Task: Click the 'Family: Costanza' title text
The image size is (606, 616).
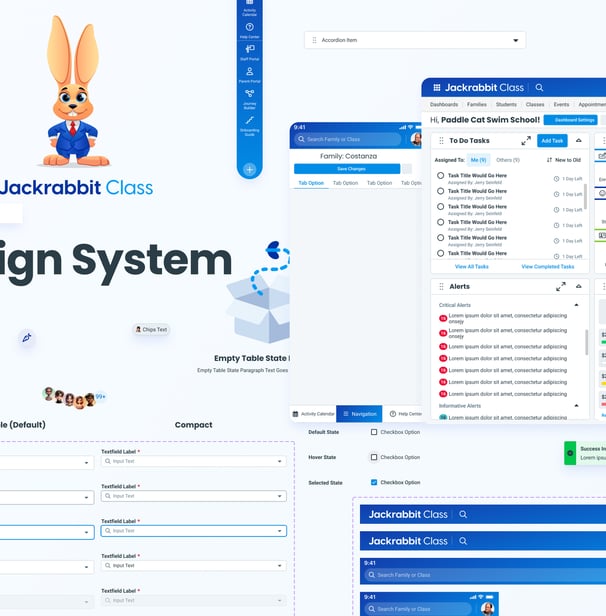Action: point(348,156)
